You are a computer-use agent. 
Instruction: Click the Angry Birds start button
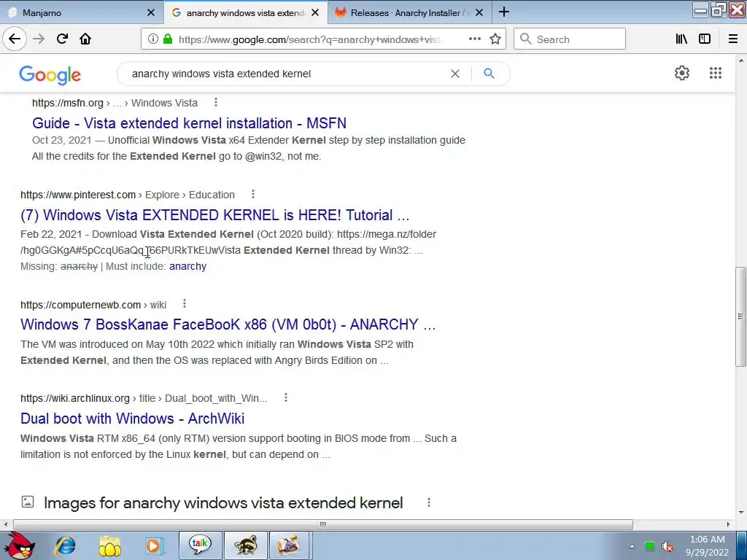(x=18, y=545)
